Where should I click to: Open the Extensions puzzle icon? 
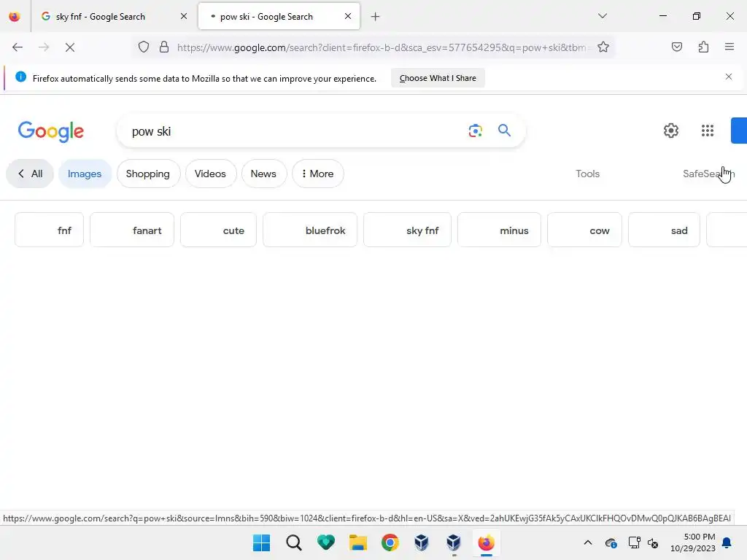[703, 47]
